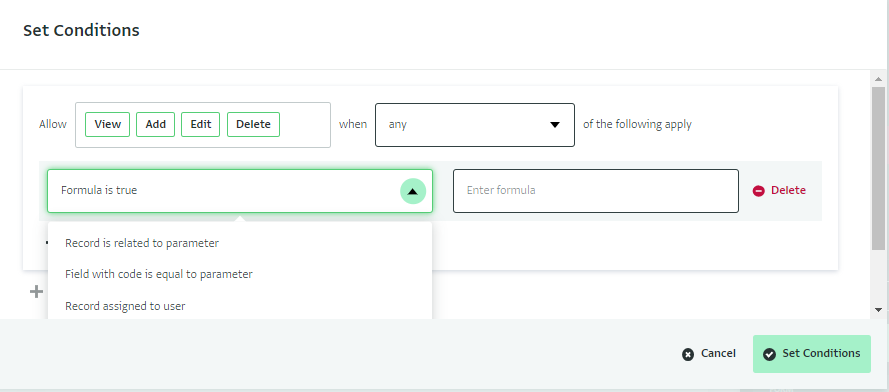889x392 pixels.
Task: Open the 'any' condition dropdown
Action: coord(475,125)
